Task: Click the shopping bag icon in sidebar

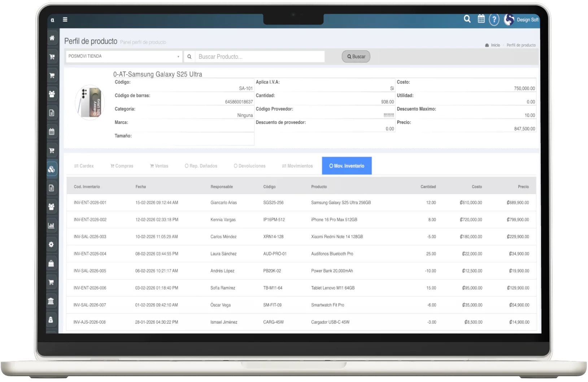Action: click(x=51, y=263)
